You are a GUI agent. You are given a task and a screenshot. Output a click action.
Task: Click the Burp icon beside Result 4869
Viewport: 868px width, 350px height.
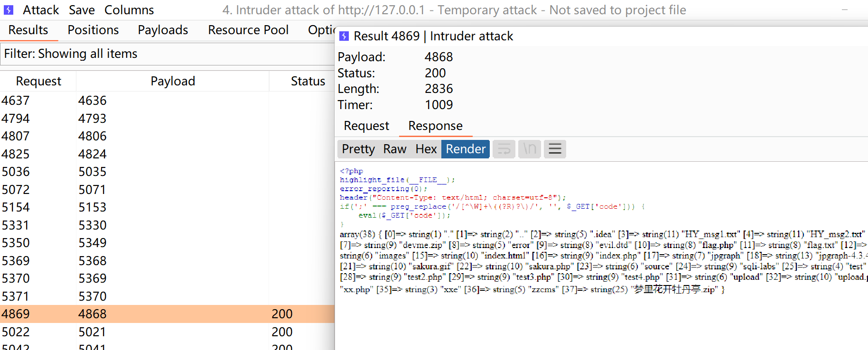click(345, 36)
